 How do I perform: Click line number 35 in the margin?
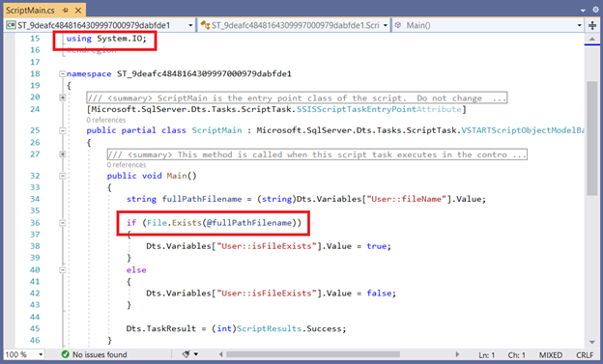click(x=35, y=210)
